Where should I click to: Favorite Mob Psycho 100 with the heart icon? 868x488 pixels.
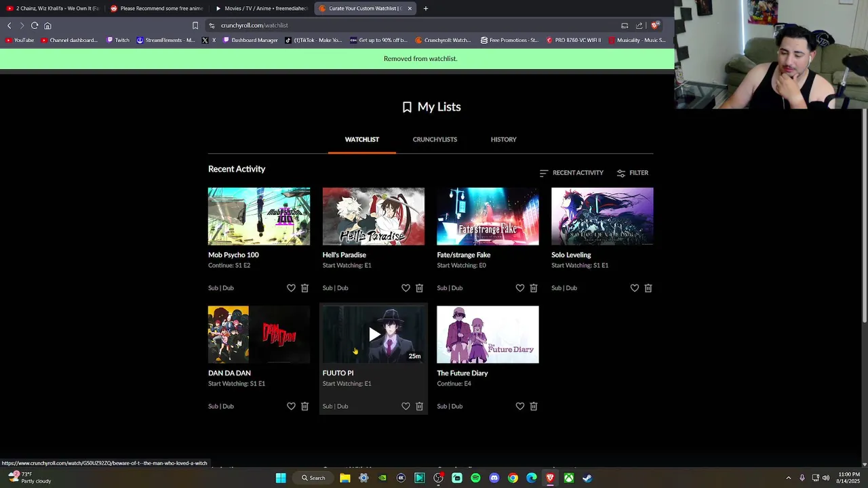[291, 288]
